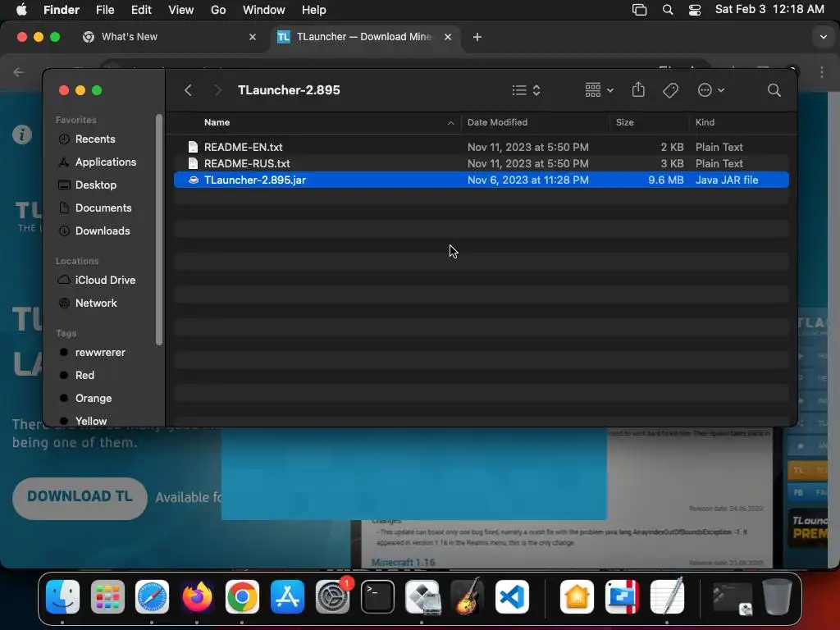Open the Action ellipsis menu

[711, 90]
